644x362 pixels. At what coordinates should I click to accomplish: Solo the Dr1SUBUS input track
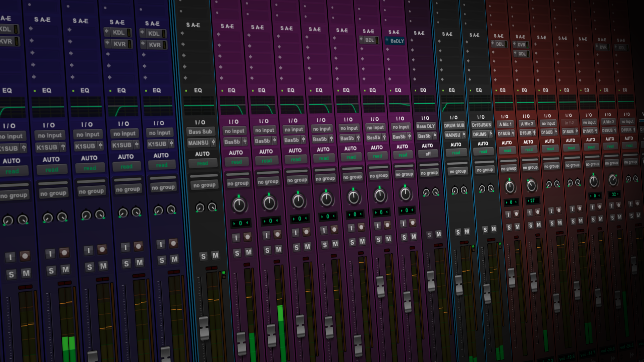(x=485, y=230)
